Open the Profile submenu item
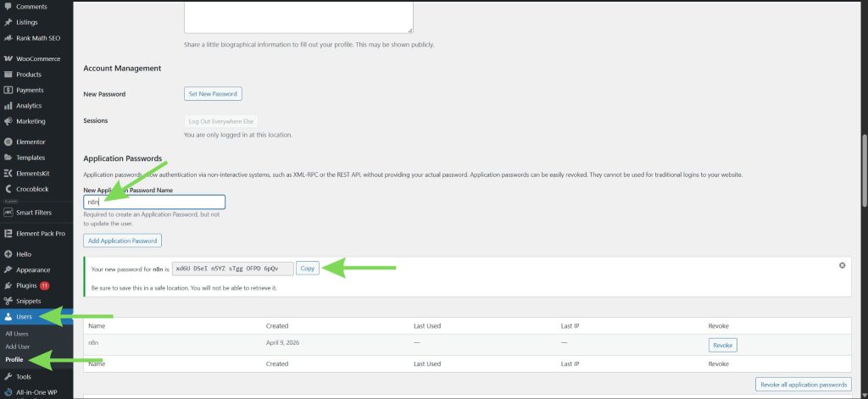The image size is (868, 399). 14,359
